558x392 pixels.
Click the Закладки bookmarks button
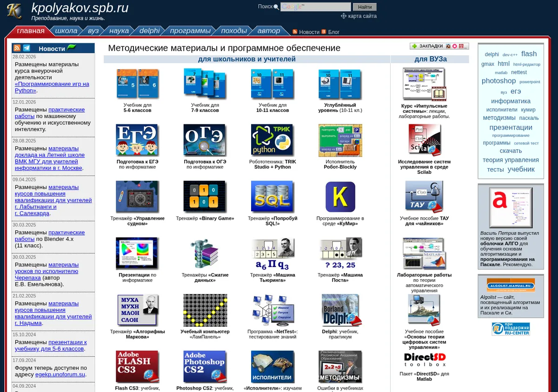coord(439,46)
